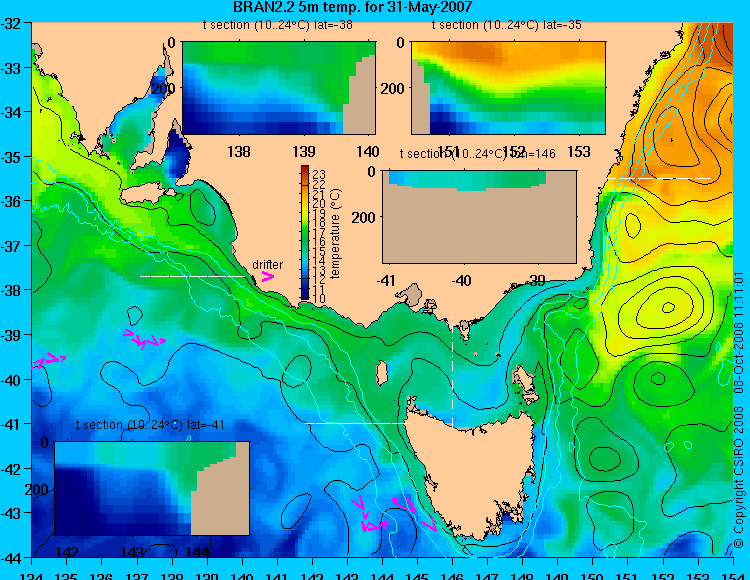The width and height of the screenshot is (750, 580).
Task: Click longitude label 139 under lat=-38 inset
Action: tap(303, 152)
